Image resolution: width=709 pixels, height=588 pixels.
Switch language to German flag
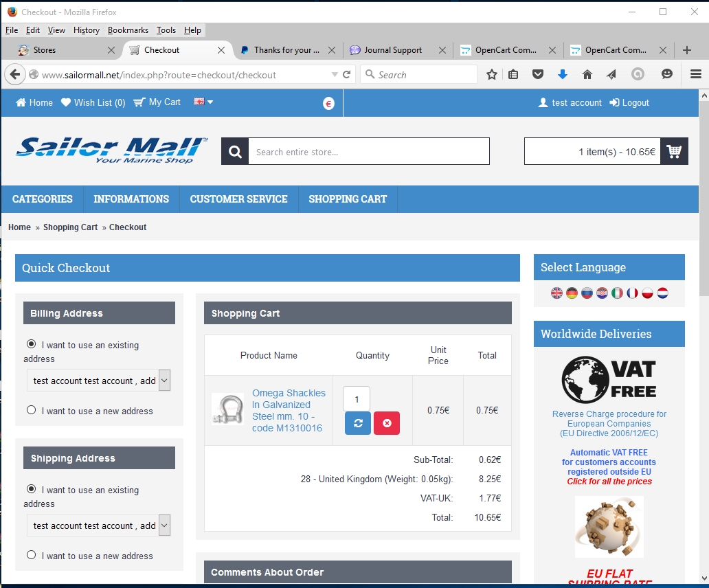[572, 293]
